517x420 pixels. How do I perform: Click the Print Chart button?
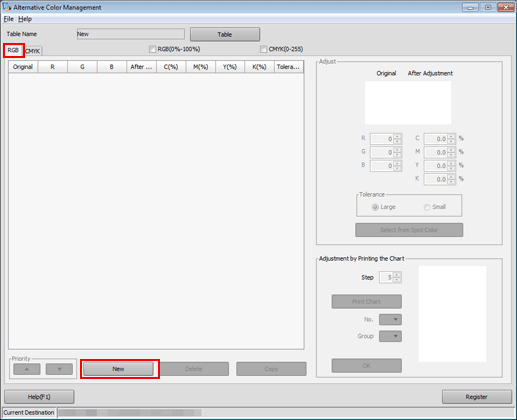click(366, 301)
